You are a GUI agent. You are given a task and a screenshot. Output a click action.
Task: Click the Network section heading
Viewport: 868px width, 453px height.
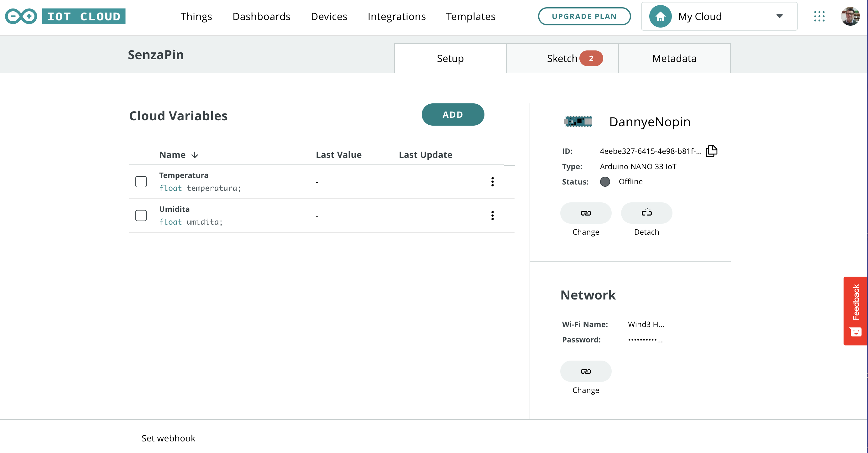point(588,295)
